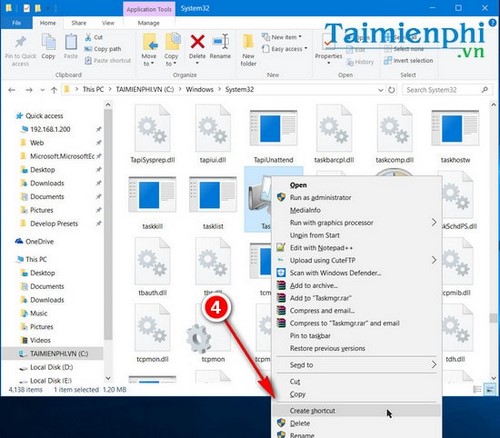Click TAIMIENPHI.VN (C:) breadcrumb segment
The width and height of the screenshot is (500, 438).
click(x=145, y=89)
